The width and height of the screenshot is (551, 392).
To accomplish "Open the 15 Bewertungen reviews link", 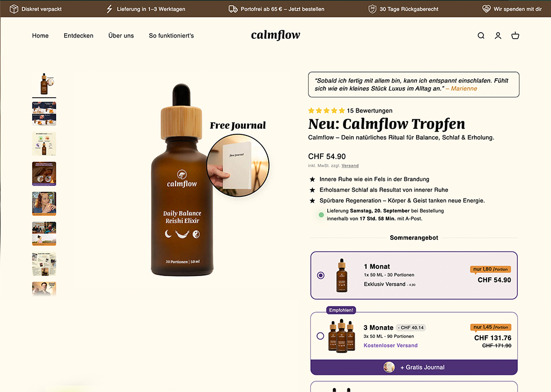I will point(370,110).
